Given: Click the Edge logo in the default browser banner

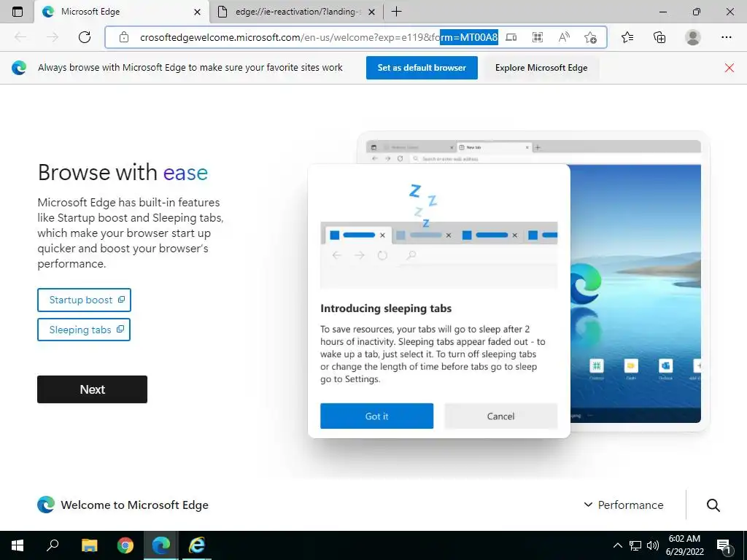Looking at the screenshot, I should [x=19, y=68].
